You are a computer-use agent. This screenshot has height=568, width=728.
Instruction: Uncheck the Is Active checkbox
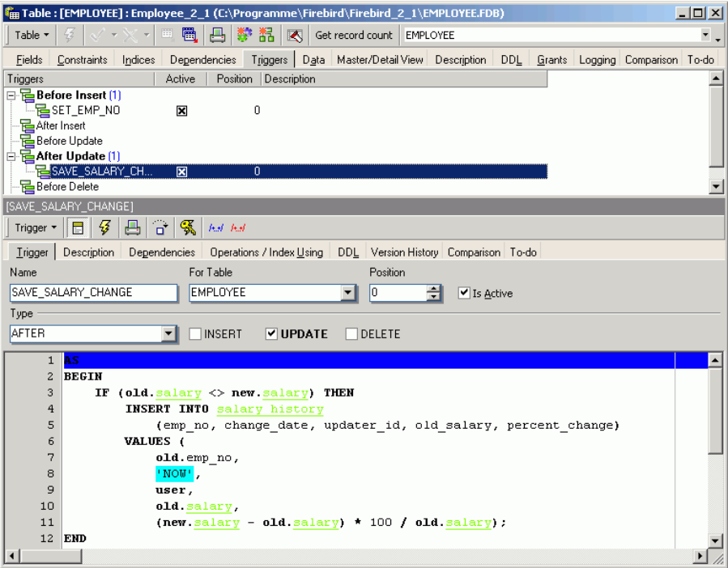pyautogui.click(x=464, y=293)
